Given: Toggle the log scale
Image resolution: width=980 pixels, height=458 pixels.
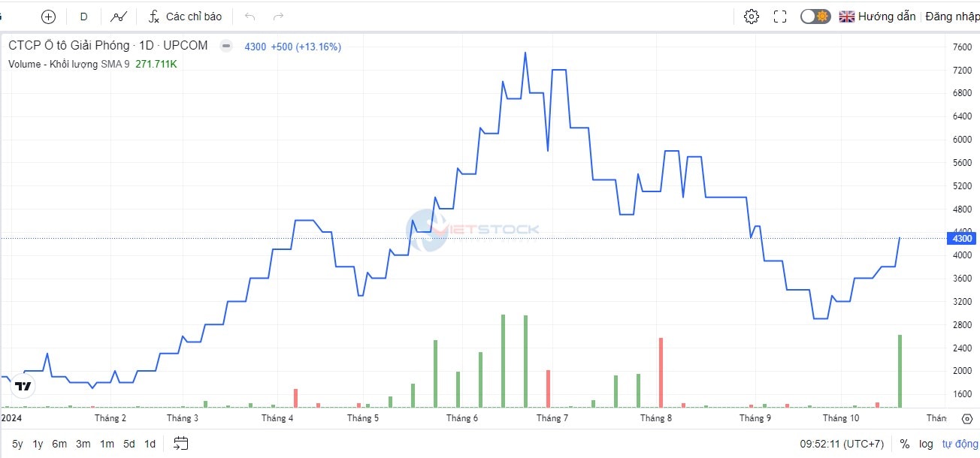Looking at the screenshot, I should tap(926, 444).
